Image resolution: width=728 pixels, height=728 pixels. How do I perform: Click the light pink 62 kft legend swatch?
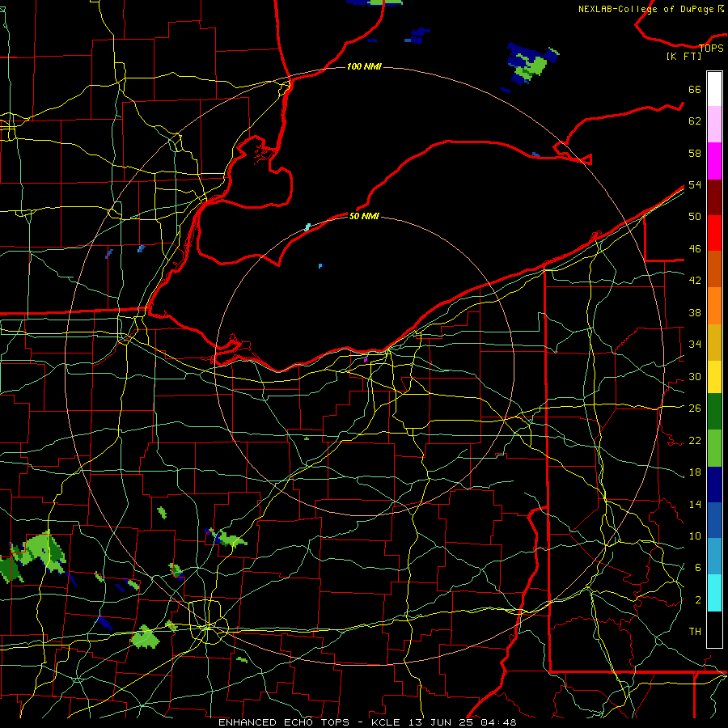pos(714,124)
